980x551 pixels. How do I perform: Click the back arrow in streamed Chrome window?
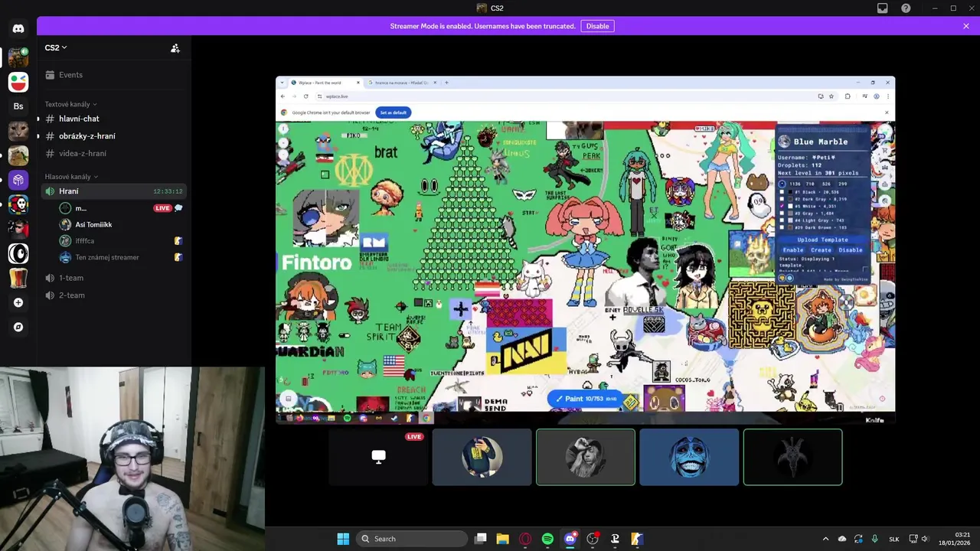click(x=283, y=96)
